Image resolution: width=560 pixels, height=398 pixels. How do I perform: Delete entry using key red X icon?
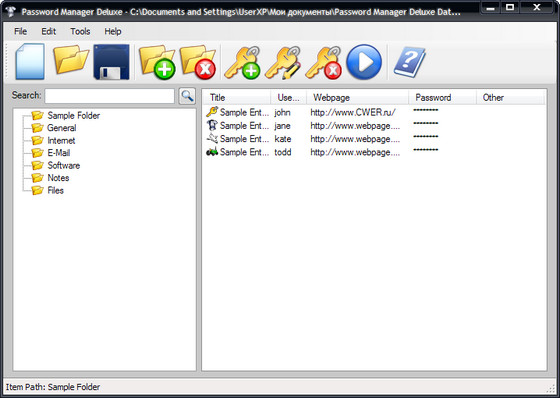click(x=324, y=62)
